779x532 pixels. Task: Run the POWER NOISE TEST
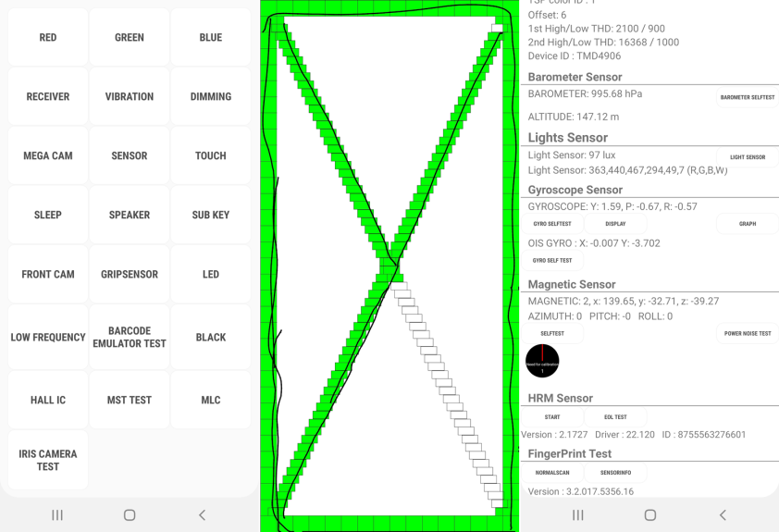pos(748,333)
